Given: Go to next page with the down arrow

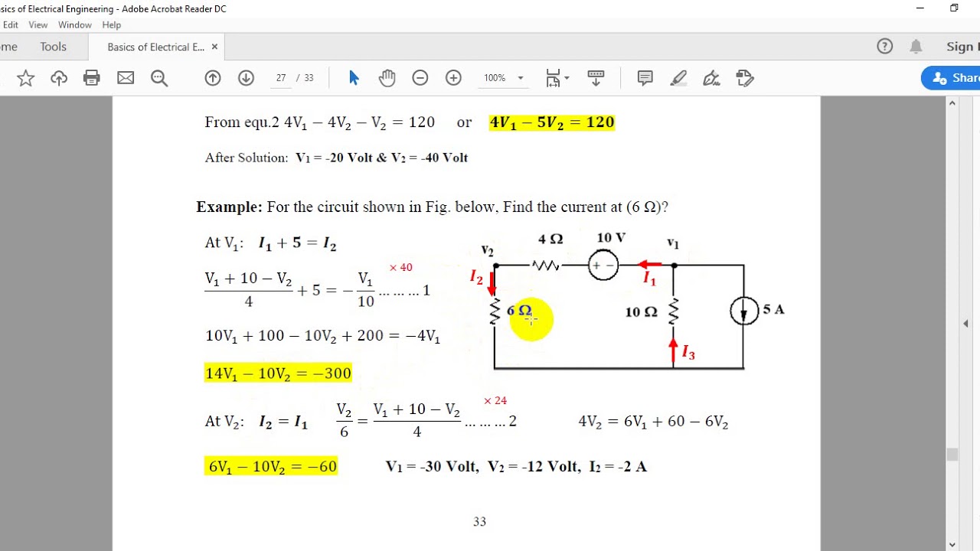Looking at the screenshot, I should click(x=246, y=78).
